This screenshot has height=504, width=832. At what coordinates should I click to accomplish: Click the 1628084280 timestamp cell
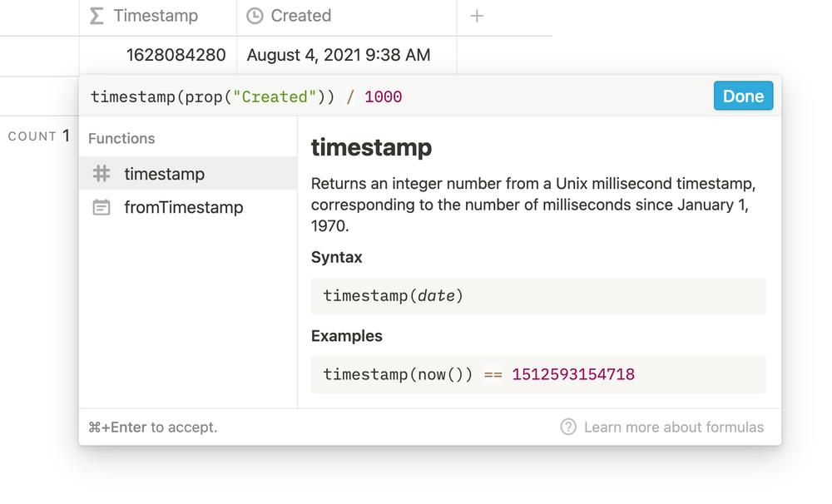point(176,56)
